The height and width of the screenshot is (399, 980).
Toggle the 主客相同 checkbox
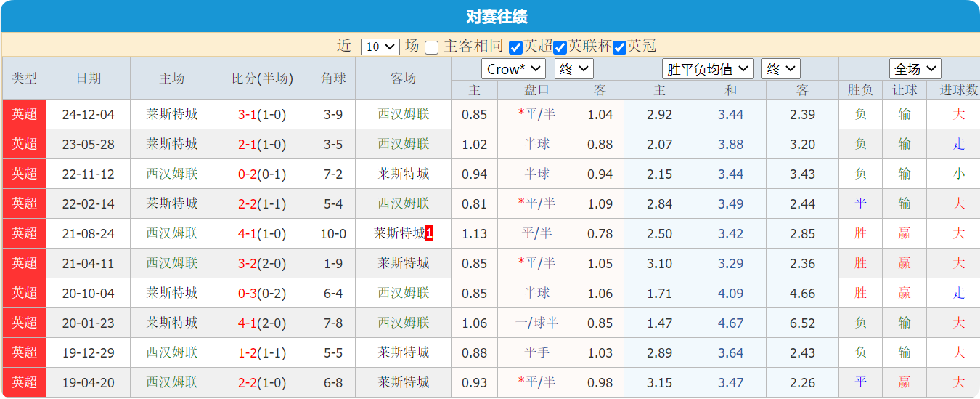click(x=432, y=47)
